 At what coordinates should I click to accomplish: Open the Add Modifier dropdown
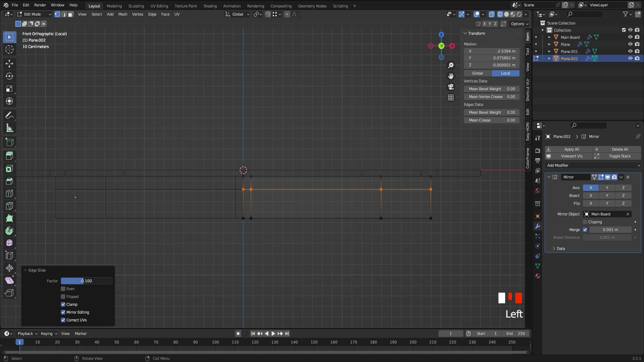pyautogui.click(x=594, y=165)
